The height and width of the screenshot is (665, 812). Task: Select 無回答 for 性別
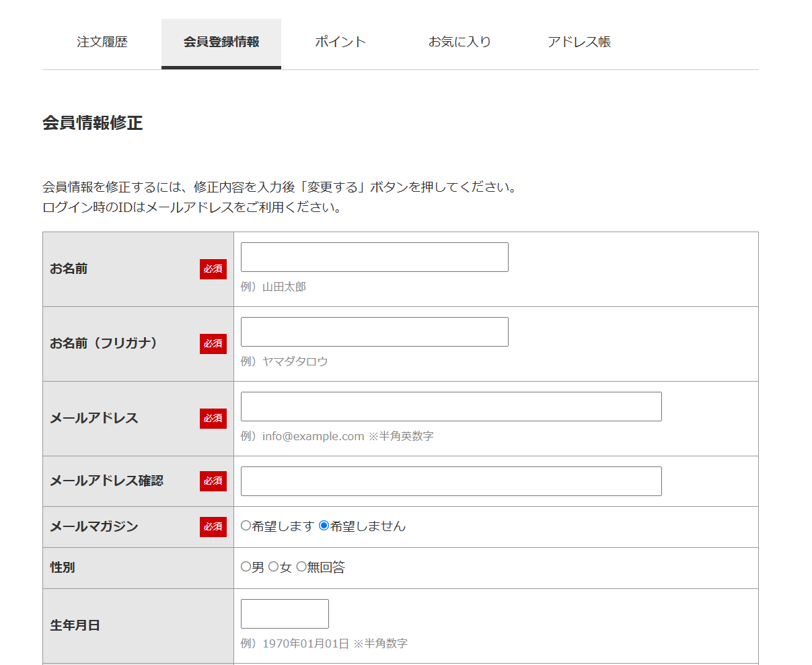click(x=301, y=567)
